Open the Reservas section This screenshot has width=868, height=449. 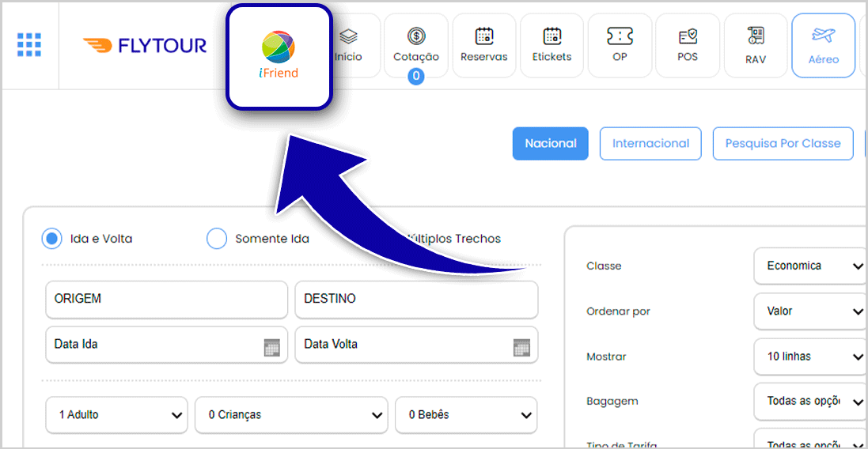click(483, 45)
